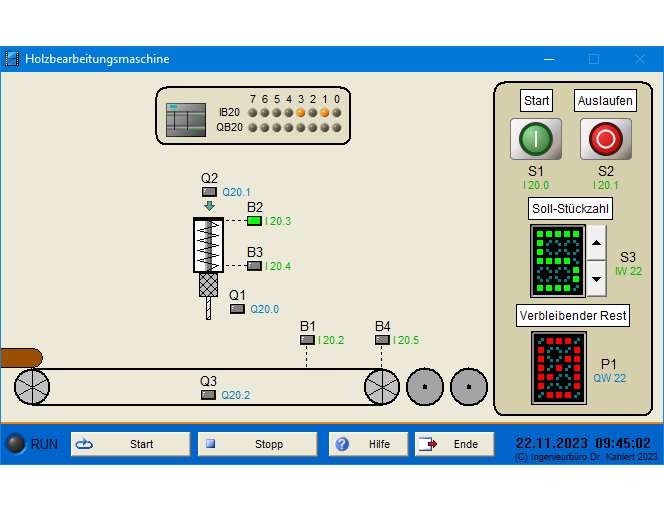This screenshot has height=511, width=664.
Task: Click the Soll-Stückzahl label
Action: [570, 208]
